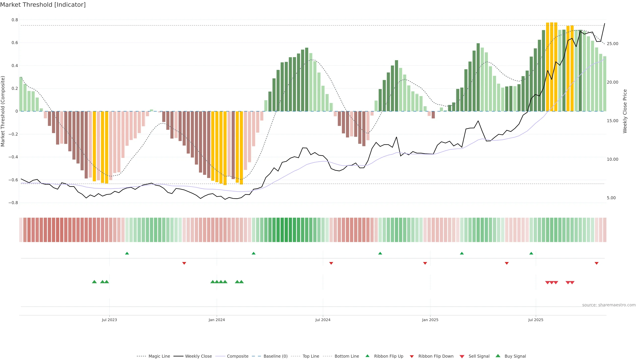Click the Jan 2025 axis label

(430, 320)
